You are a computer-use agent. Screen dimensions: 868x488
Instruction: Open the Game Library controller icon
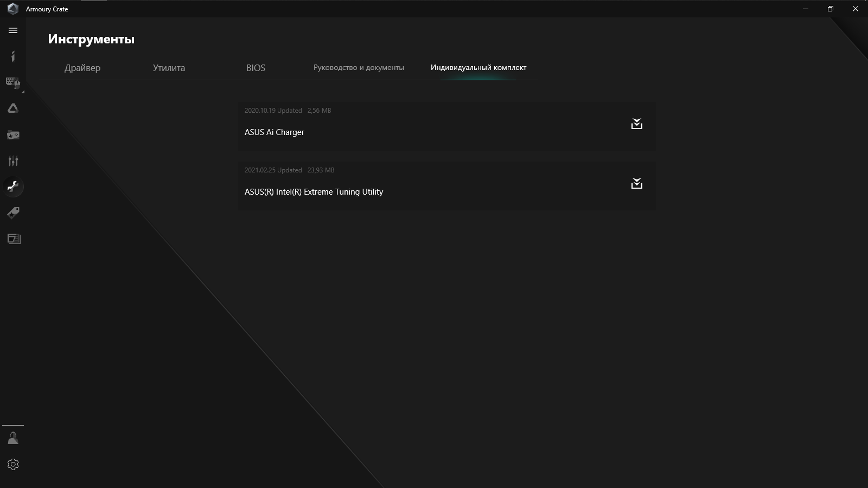(x=13, y=134)
